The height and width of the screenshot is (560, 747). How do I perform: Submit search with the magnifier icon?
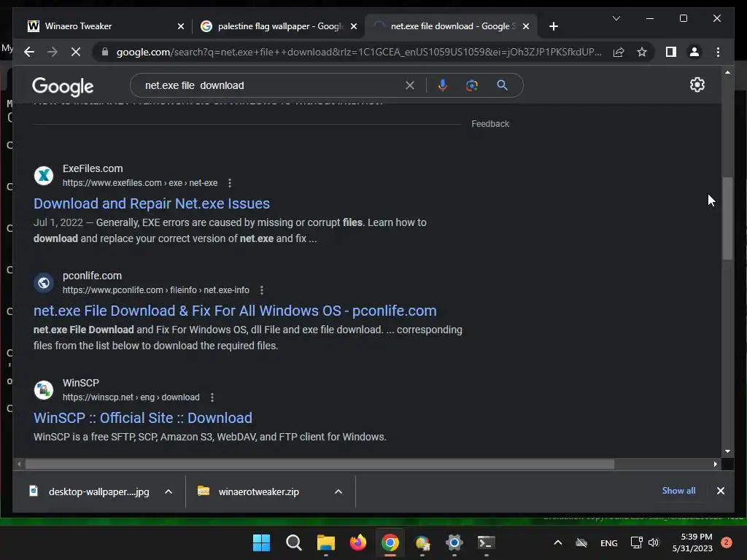(x=502, y=85)
